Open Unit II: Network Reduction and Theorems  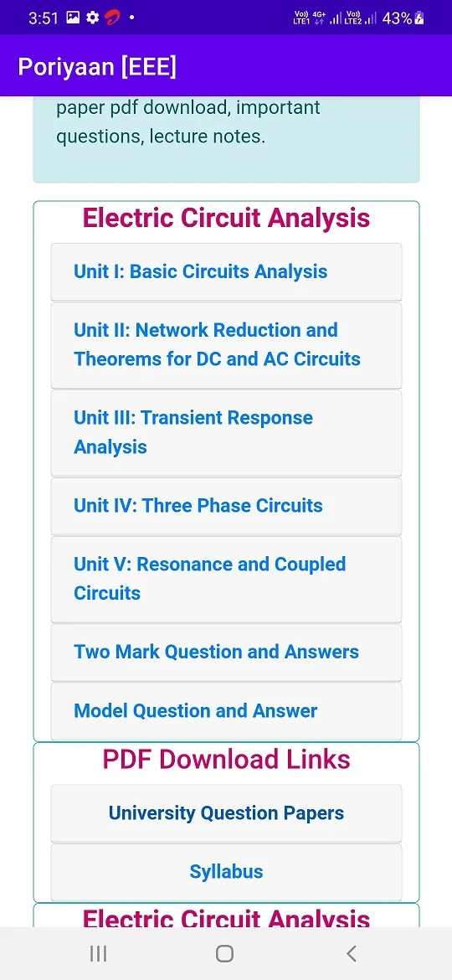pyautogui.click(x=226, y=345)
